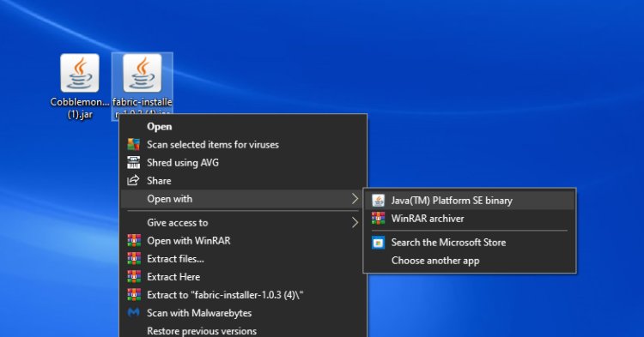Click WinRAR icon beside Extract files...
This screenshot has height=337, width=644.
point(134,259)
